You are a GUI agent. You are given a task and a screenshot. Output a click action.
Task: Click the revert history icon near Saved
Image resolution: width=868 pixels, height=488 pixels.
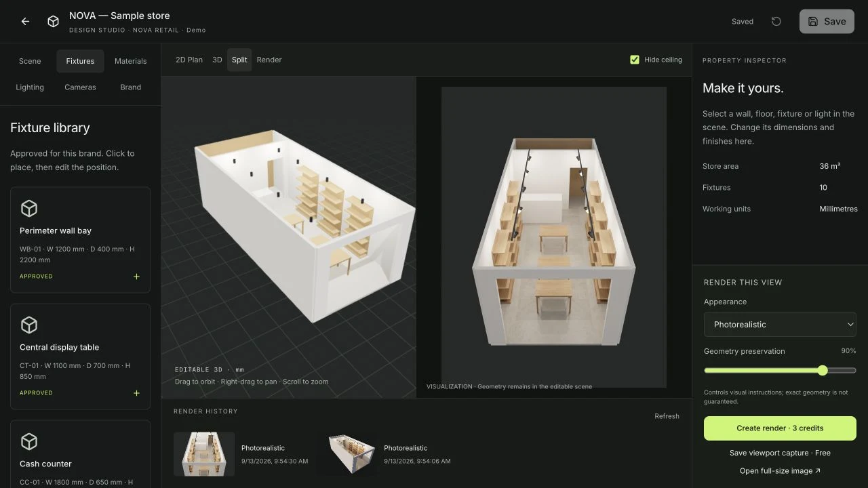click(776, 22)
